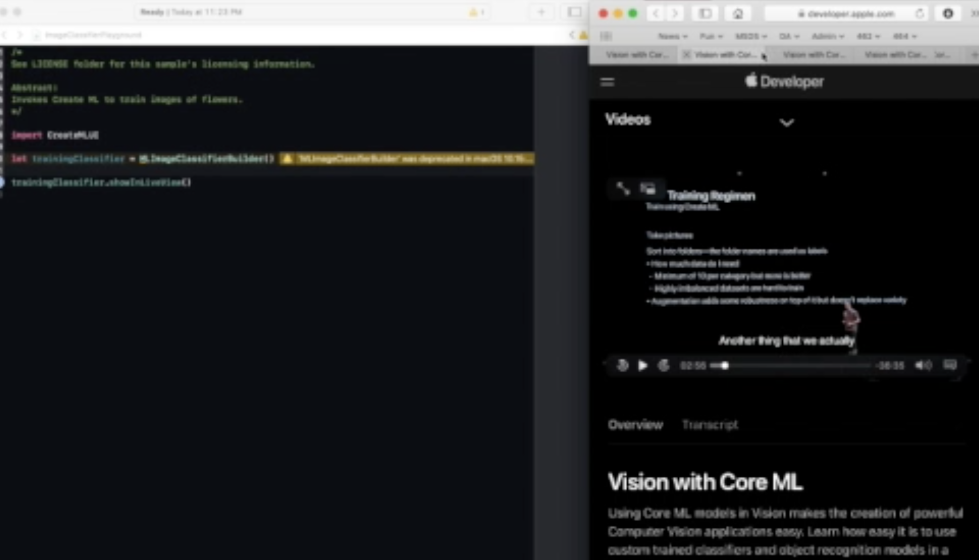This screenshot has width=979, height=560.
Task: Toggle the Safari sidebar
Action: (705, 14)
